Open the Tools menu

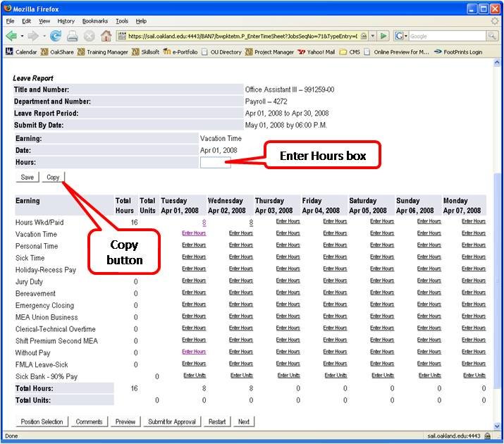[122, 21]
